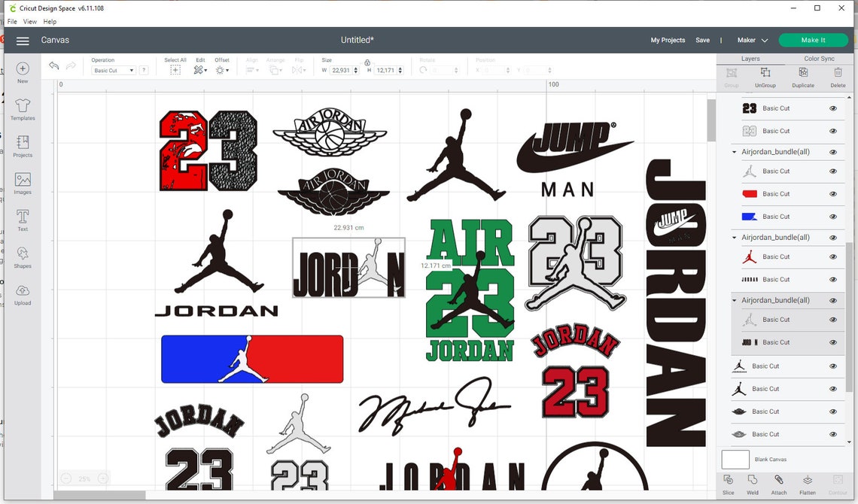Hide the bottom wings Basic Cut layer
Screen dimensions: 858x504
[833, 435]
